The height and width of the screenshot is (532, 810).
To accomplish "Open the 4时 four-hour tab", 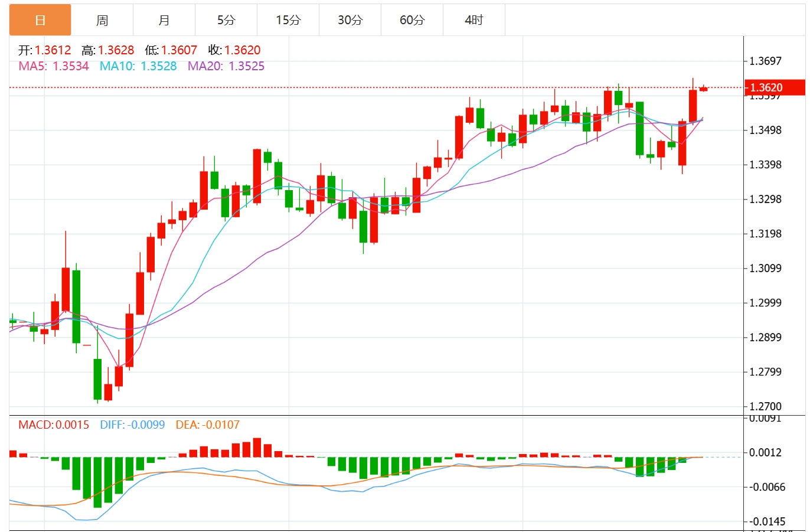I will click(x=474, y=20).
